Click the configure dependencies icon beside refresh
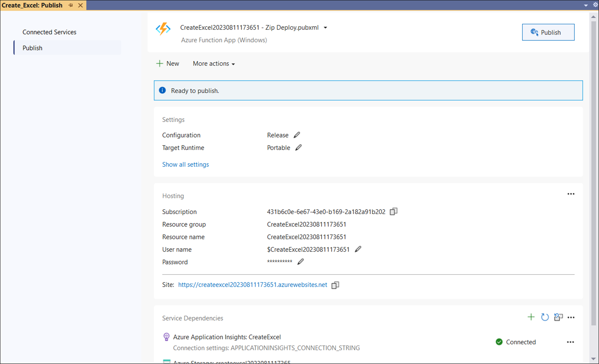Screen dimensions: 599x364 pos(558,317)
